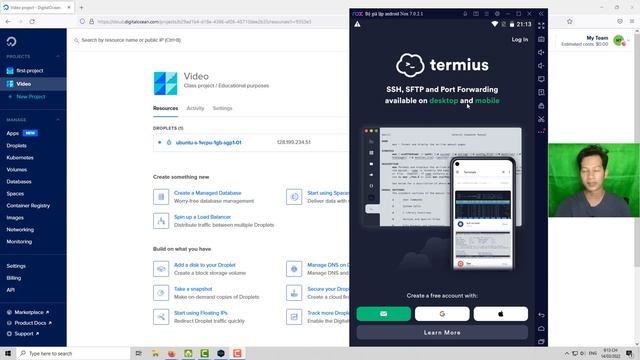Click Nox more options ellipsis icon
640x360 pixels.
541,132
